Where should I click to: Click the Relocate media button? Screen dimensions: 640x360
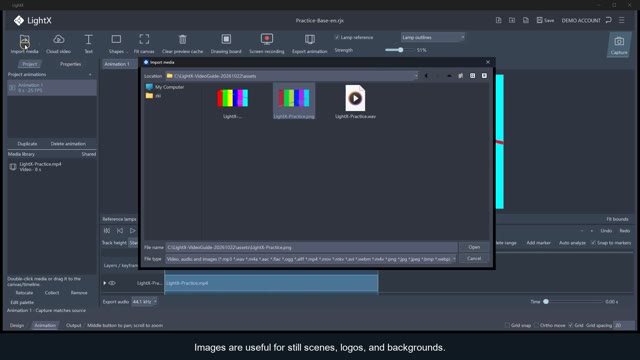(x=24, y=293)
